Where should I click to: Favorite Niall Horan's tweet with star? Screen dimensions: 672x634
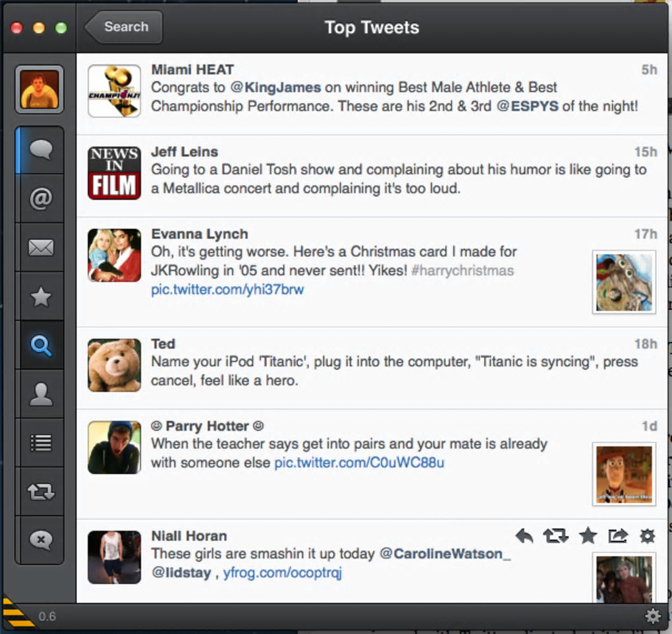tap(588, 535)
